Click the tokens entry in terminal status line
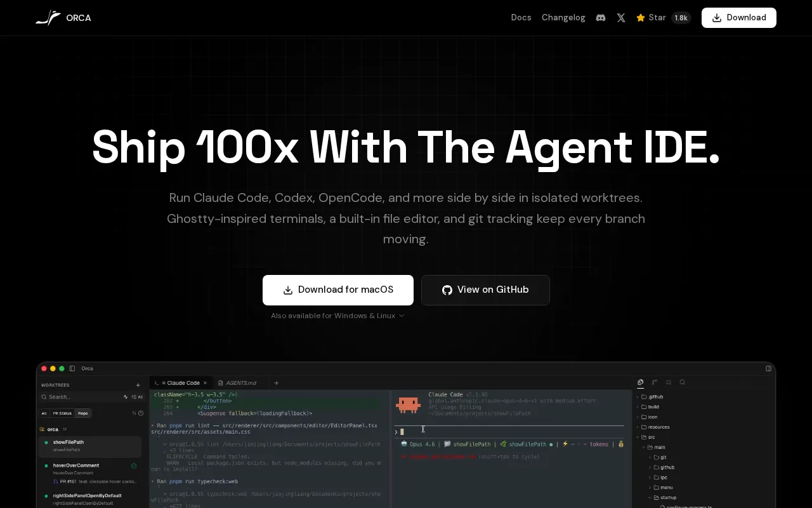Viewport: 812px width, 508px height. tap(599, 444)
